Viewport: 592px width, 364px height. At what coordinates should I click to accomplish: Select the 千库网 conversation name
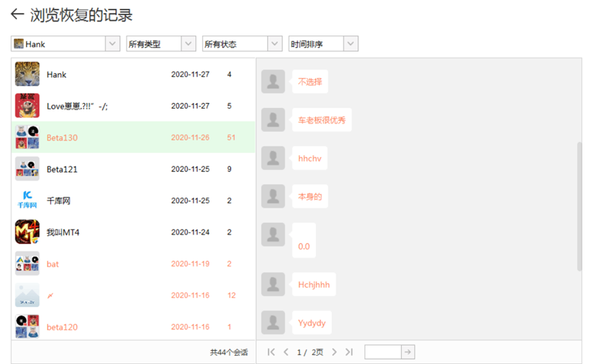(58, 201)
